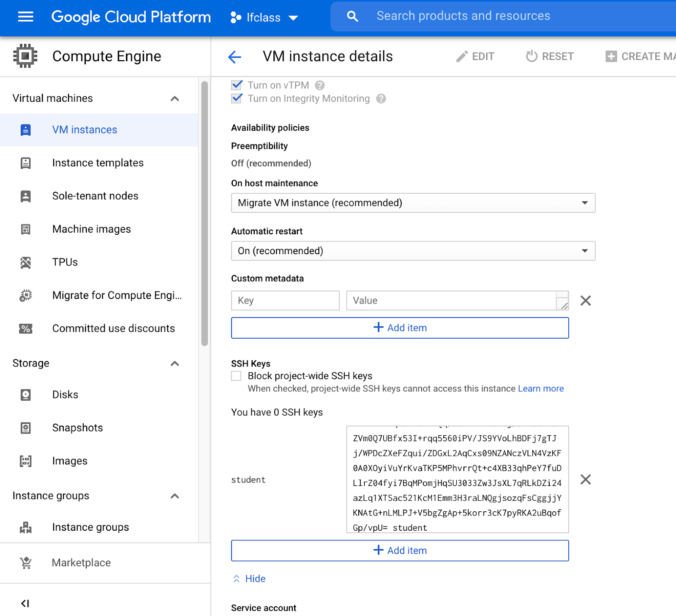
Task: Open the lfclass project selector dropdown
Action: click(264, 17)
